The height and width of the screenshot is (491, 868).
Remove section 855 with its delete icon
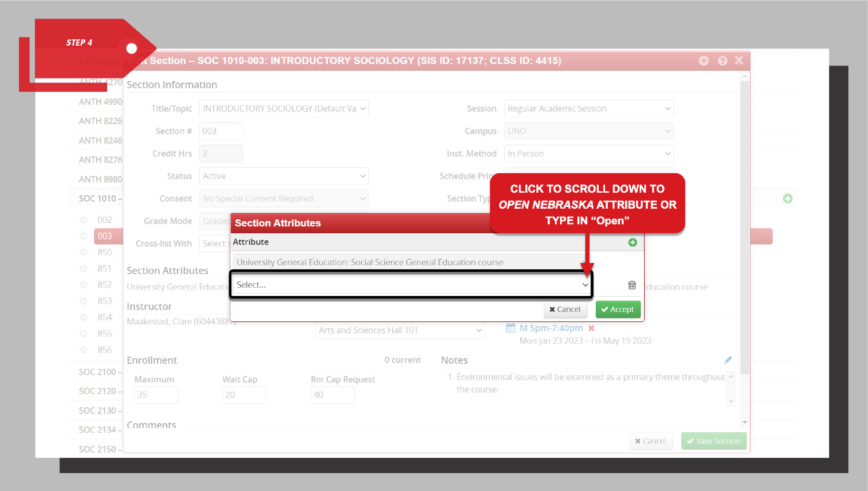[x=83, y=333]
